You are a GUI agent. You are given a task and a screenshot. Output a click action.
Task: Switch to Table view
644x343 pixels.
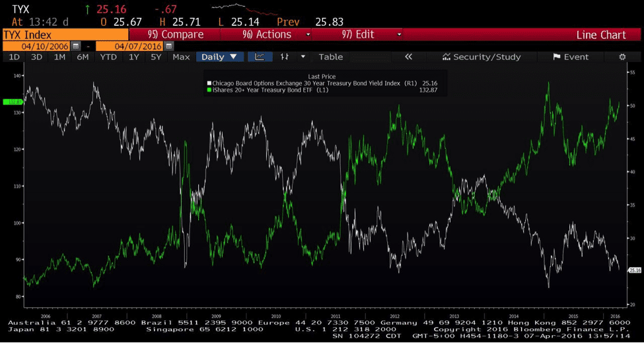(x=331, y=57)
